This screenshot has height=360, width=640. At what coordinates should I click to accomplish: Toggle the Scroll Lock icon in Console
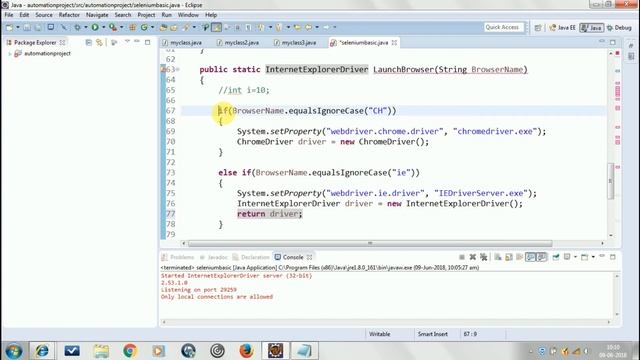(509, 257)
